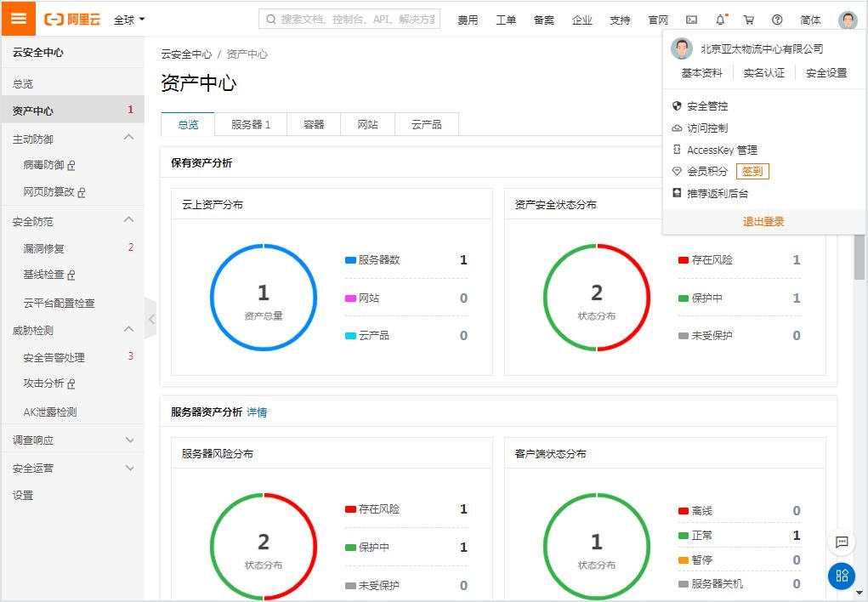Screen dimensions: 868x602
Task: Open the 全球 region dropdown
Action: tap(129, 20)
